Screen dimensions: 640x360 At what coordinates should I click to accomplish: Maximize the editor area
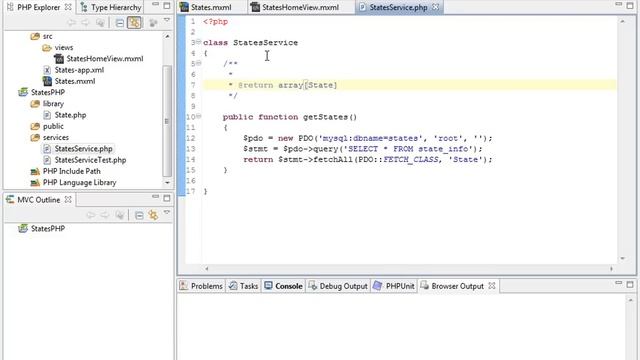pos(630,6)
